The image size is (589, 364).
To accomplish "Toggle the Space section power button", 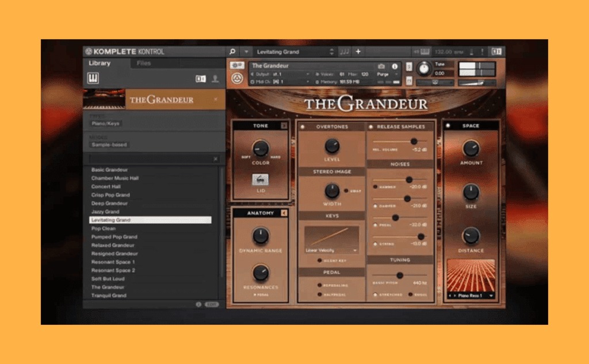I will [448, 125].
